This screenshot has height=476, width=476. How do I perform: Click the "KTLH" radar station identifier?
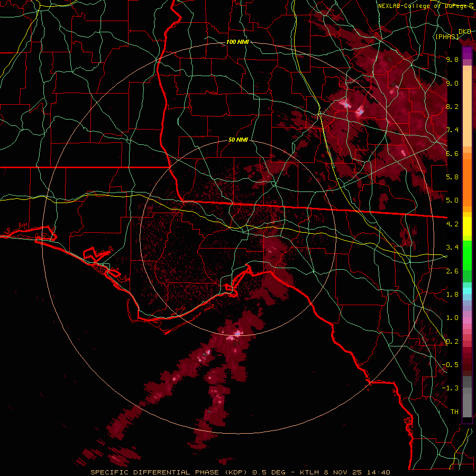(x=309, y=472)
